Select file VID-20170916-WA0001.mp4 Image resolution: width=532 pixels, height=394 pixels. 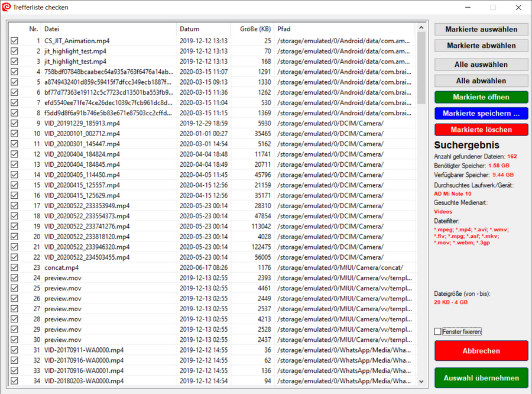84,370
